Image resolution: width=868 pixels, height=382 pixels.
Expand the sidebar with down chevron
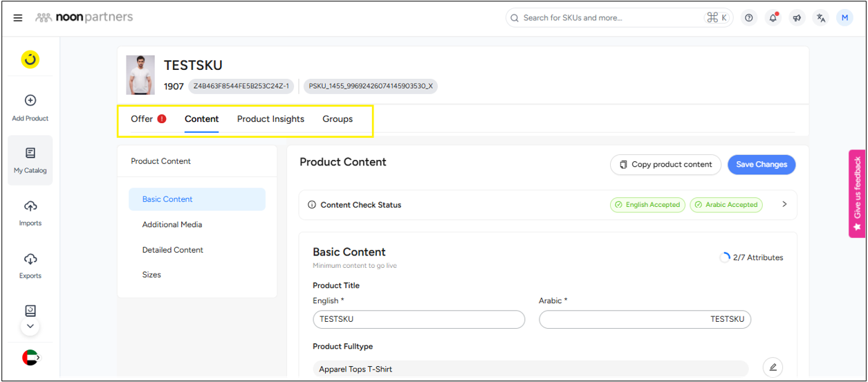coord(30,326)
